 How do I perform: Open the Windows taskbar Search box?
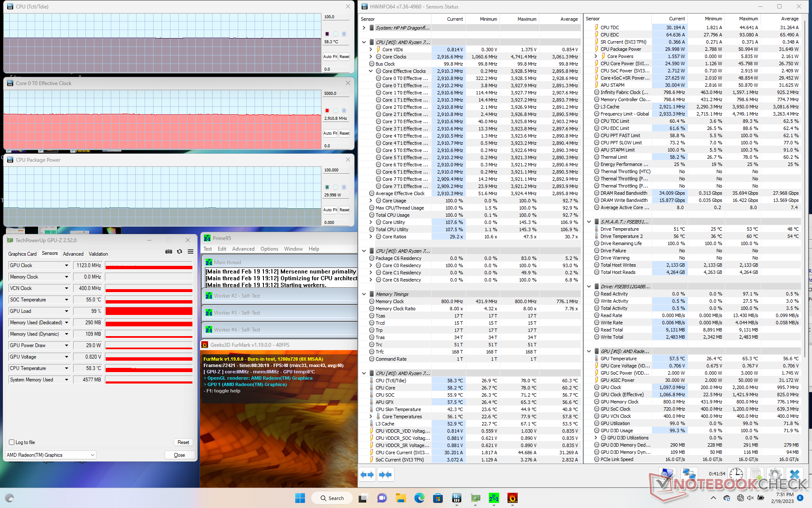click(332, 498)
